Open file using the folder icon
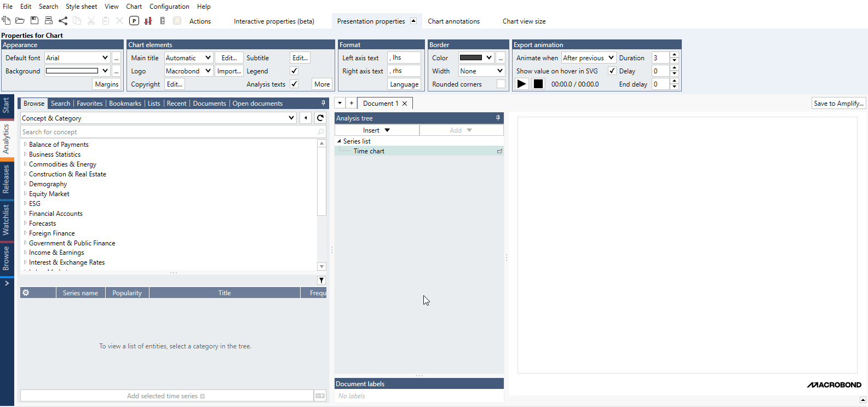The width and height of the screenshot is (868, 407). (x=20, y=21)
